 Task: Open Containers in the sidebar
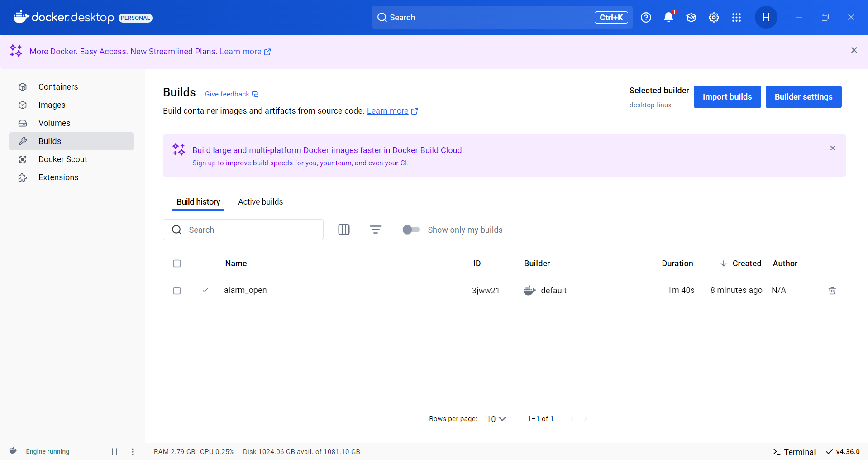tap(71, 87)
